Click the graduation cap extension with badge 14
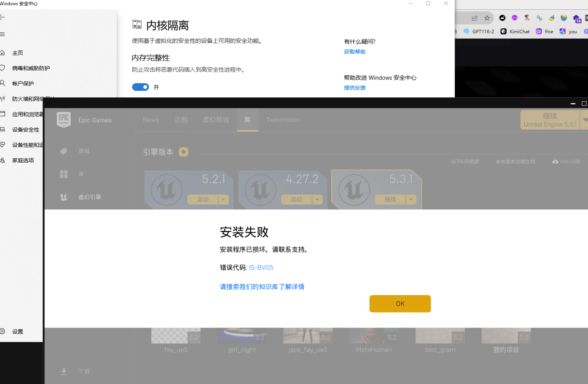588x384 pixels. 577,19
